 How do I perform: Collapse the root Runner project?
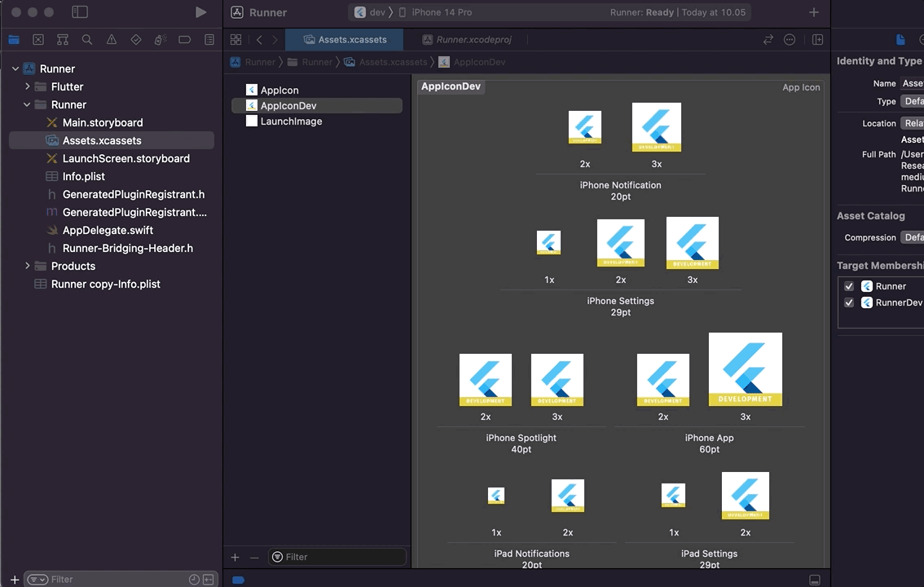click(15, 68)
